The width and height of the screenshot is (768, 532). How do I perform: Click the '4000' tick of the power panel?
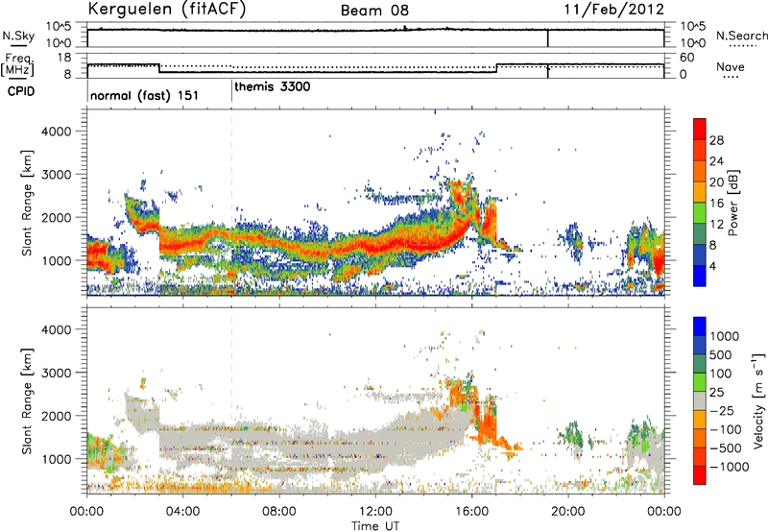[56, 132]
